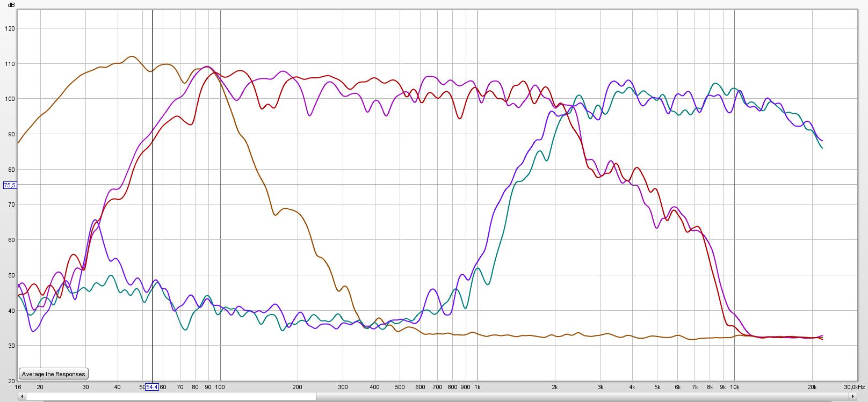Screen dimensions: 868x402
Task: Click the 8k label on the frequency axis
Action: pos(710,387)
